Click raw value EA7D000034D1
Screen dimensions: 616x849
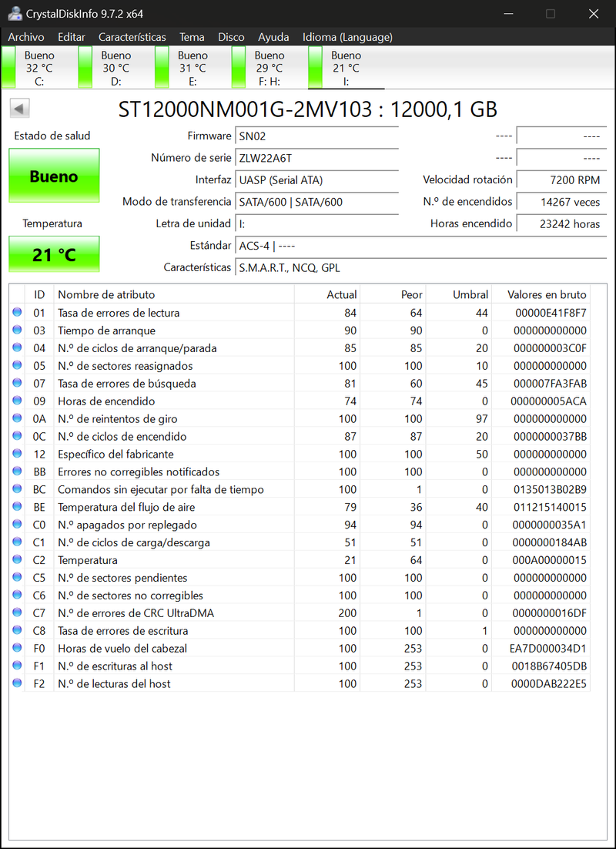pyautogui.click(x=548, y=648)
